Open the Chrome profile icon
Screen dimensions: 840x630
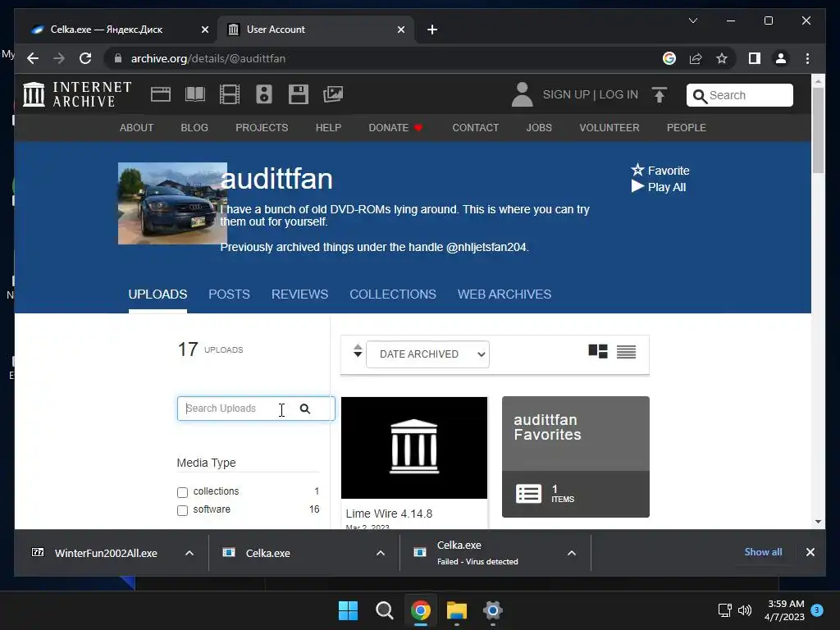(781, 58)
